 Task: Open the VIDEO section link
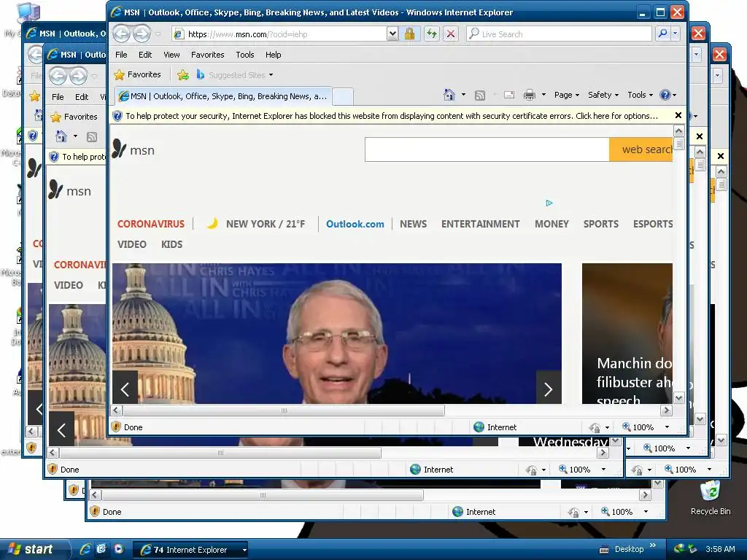131,244
